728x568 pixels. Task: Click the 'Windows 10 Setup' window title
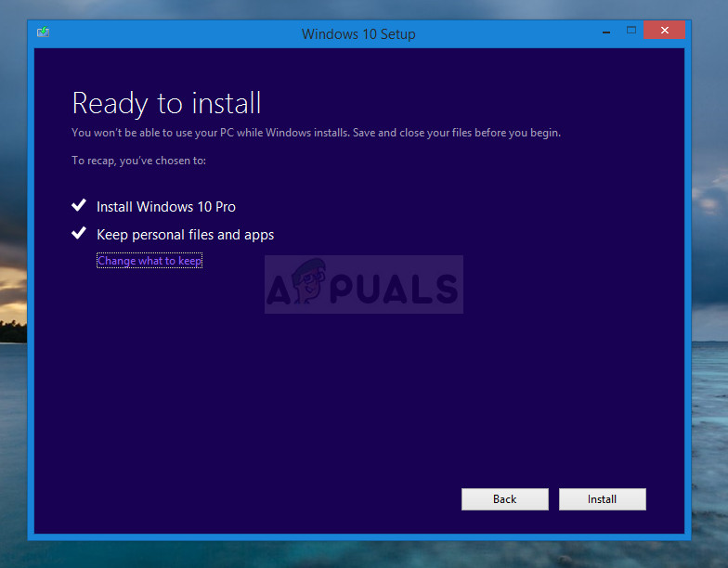(358, 33)
